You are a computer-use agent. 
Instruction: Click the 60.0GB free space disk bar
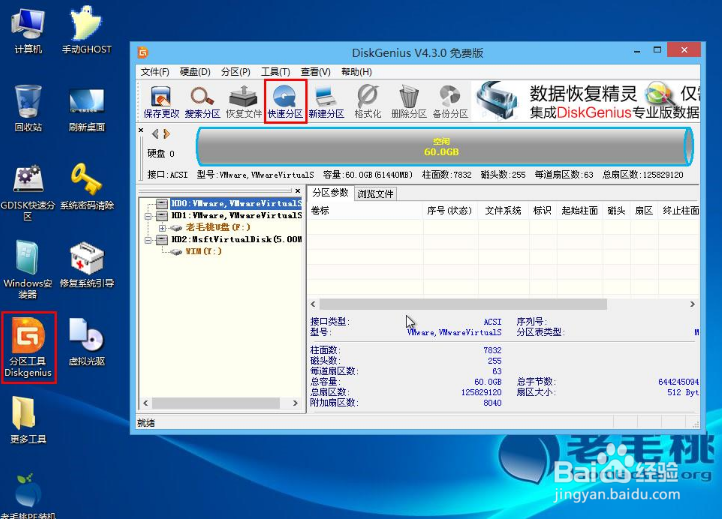[444, 146]
